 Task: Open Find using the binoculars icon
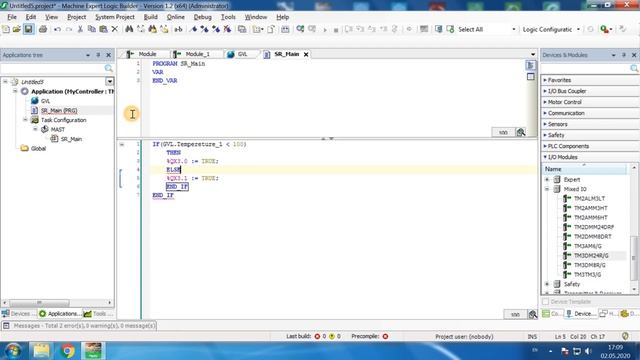129,29
